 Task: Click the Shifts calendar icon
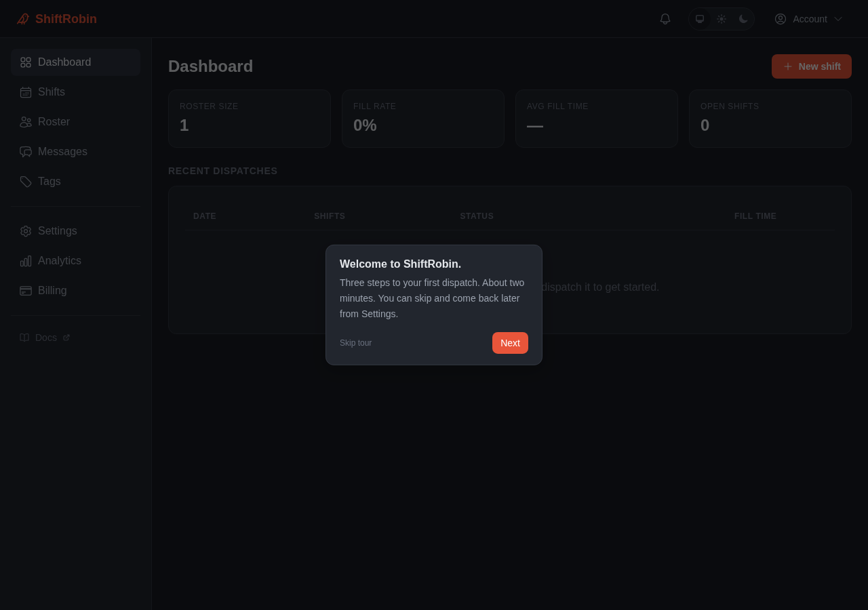[26, 92]
